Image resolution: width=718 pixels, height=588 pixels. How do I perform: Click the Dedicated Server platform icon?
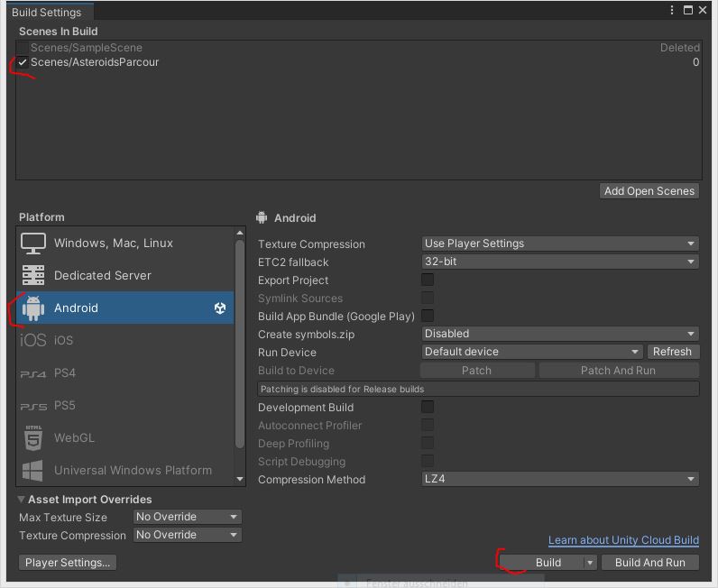(x=33, y=276)
